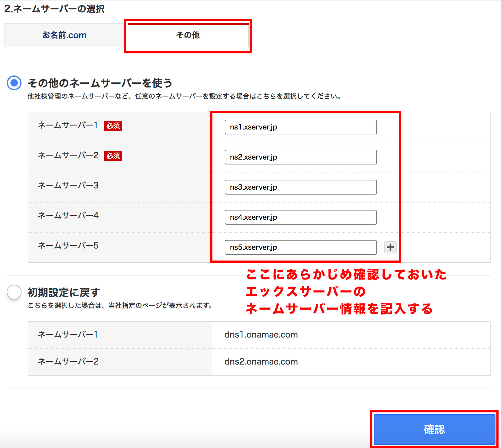This screenshot has height=448, width=501.
Task: Add another name server with plus icon
Action: (x=390, y=247)
